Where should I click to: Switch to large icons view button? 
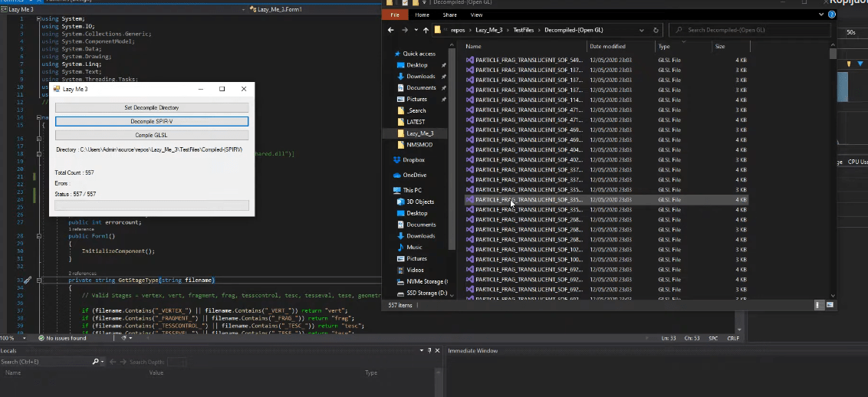(x=830, y=305)
